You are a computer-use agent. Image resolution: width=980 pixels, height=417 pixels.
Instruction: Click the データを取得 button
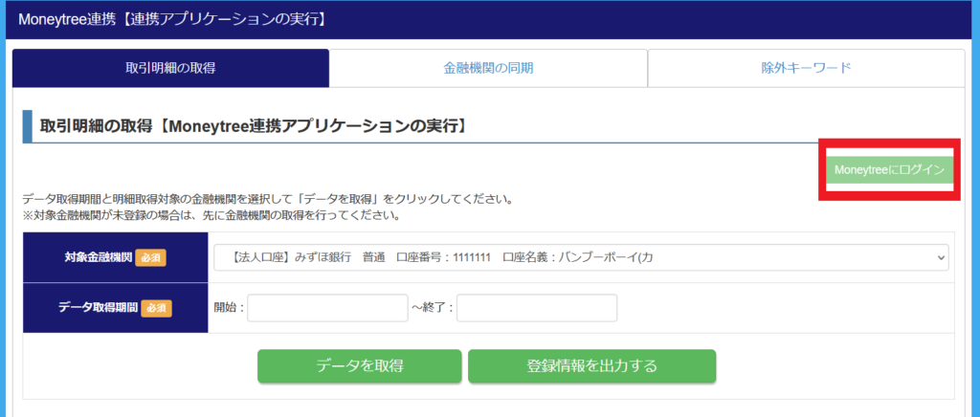pyautogui.click(x=360, y=365)
